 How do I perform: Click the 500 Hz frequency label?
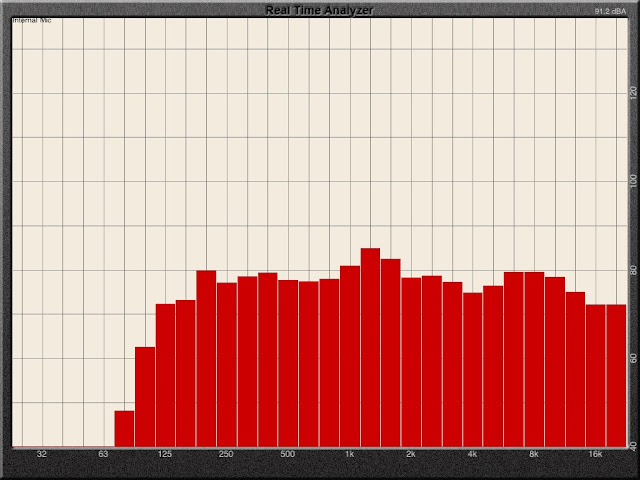click(288, 454)
